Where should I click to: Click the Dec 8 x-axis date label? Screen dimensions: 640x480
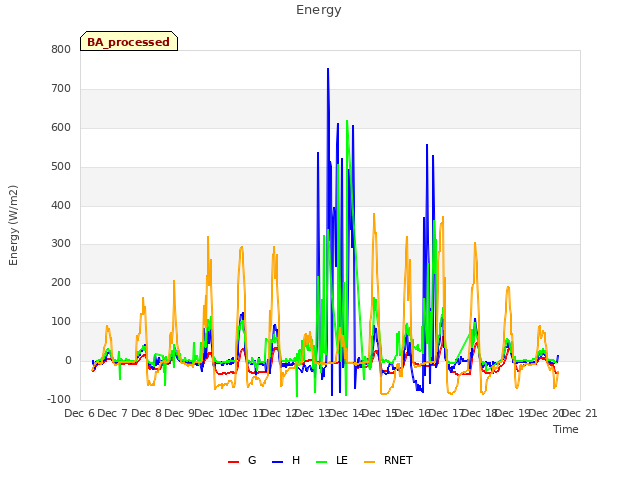pyautogui.click(x=146, y=413)
